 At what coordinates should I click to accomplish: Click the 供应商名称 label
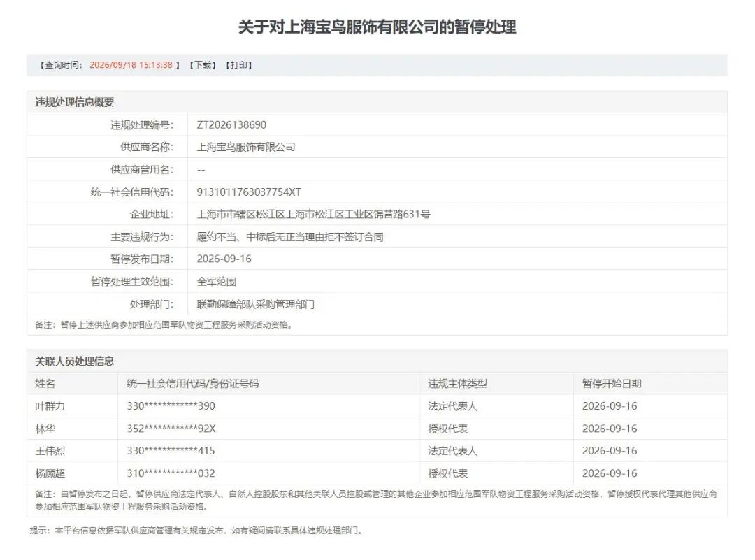tap(146, 147)
